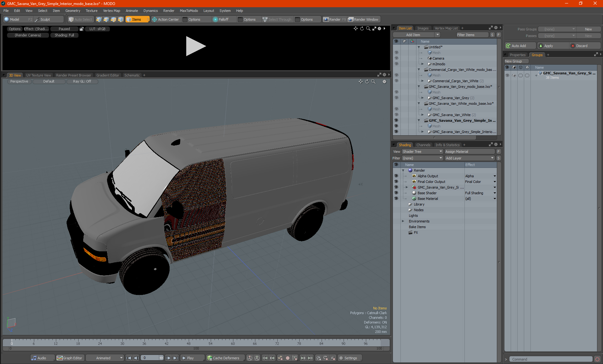Toggle visibility of Final Color Output layer
The width and height of the screenshot is (603, 364).
(396, 182)
